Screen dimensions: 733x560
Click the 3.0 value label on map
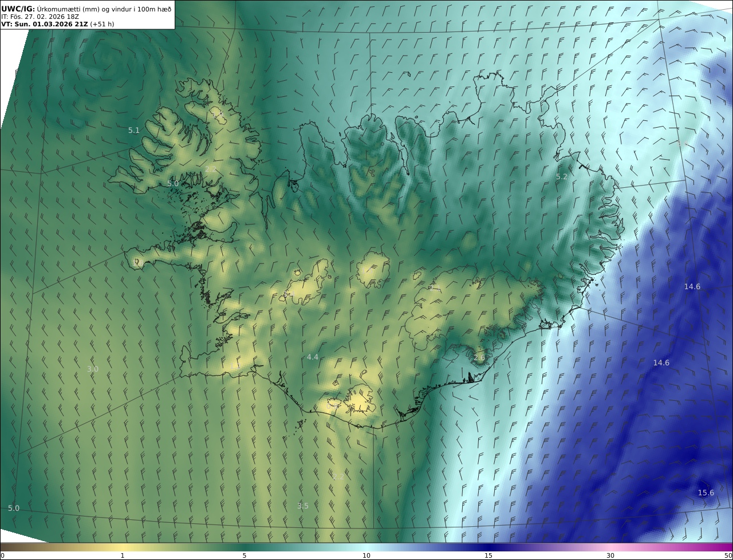coord(92,369)
